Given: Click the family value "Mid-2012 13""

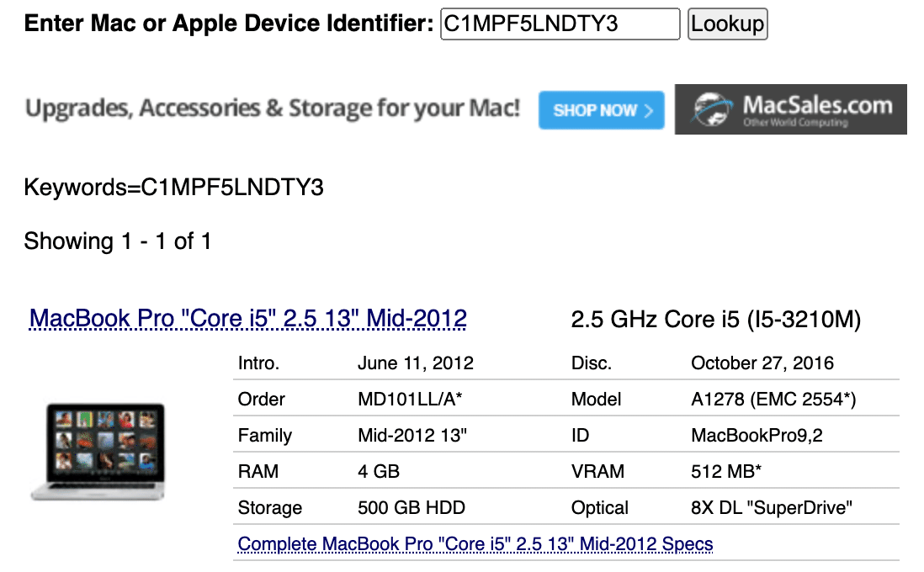Looking at the screenshot, I should coord(412,436).
